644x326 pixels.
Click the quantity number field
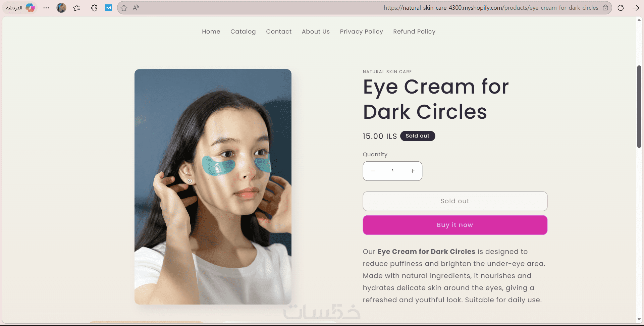(392, 171)
